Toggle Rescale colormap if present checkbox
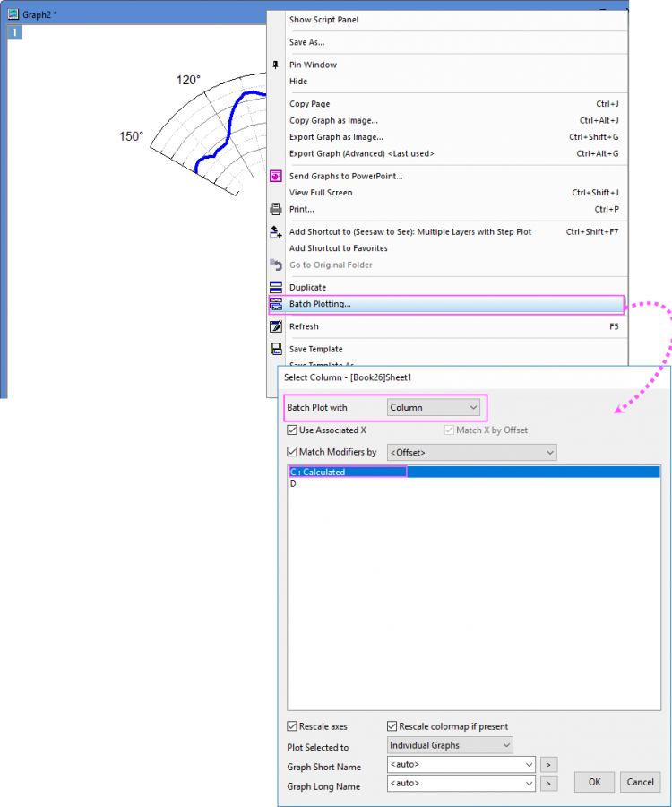Screen dimensions: 672x807 [x=392, y=726]
